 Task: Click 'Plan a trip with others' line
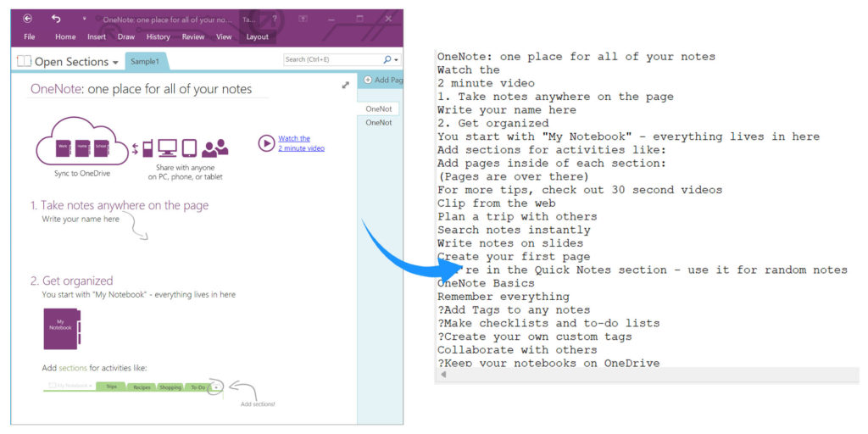click(517, 216)
